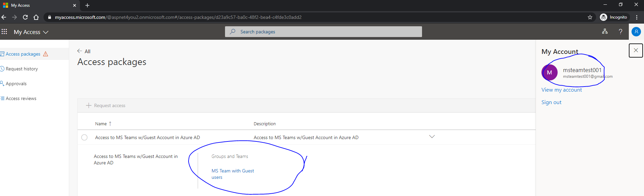Screen dimensions: 644x196
Task: Click the Approvals person icon
Action: [2, 84]
